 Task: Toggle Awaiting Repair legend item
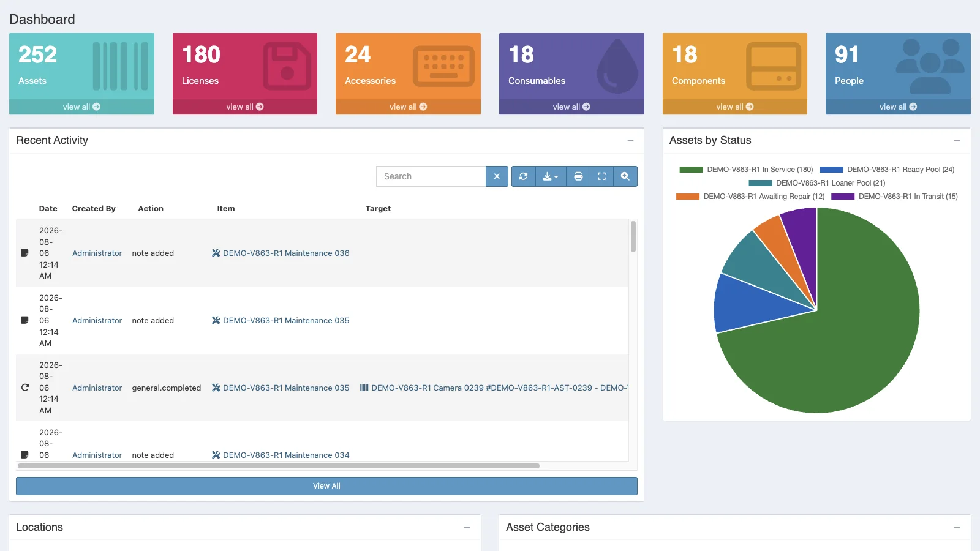click(x=750, y=197)
